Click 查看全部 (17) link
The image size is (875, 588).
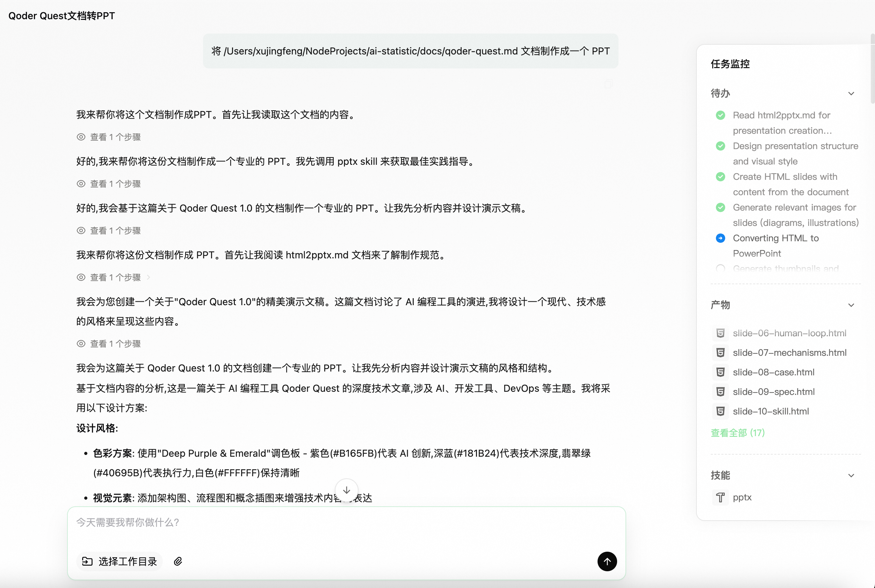(x=737, y=433)
